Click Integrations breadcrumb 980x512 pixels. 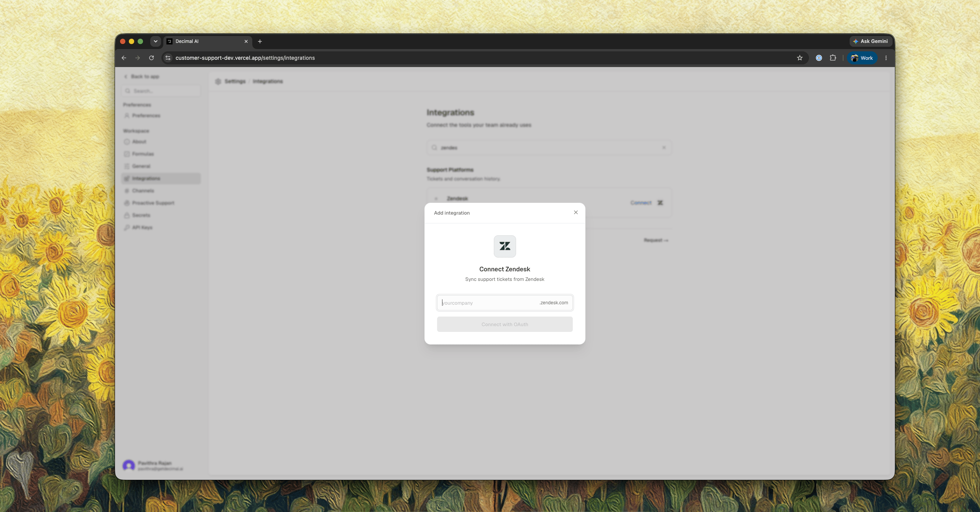[268, 81]
